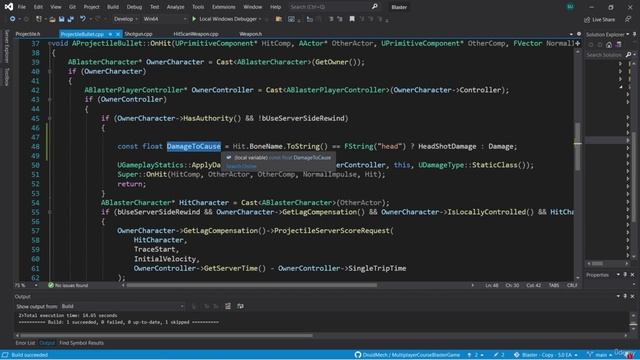Click the Ln: 48 line indicator
Image resolution: width=640 pixels, height=360 pixels.
pos(492,285)
